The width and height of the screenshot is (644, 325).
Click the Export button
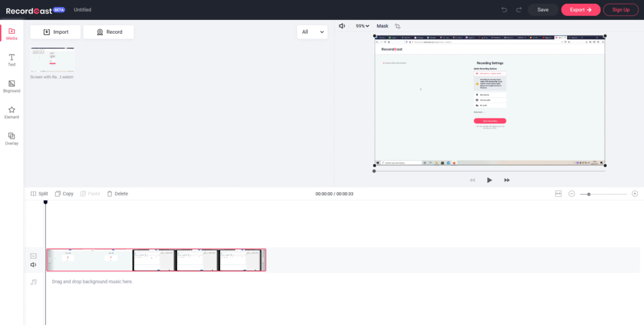580,9
